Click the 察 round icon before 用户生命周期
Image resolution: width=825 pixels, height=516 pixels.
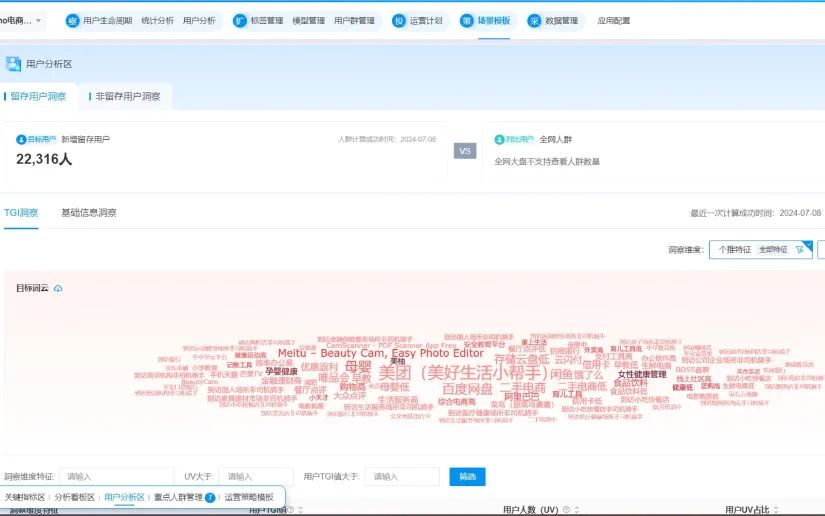(72, 21)
